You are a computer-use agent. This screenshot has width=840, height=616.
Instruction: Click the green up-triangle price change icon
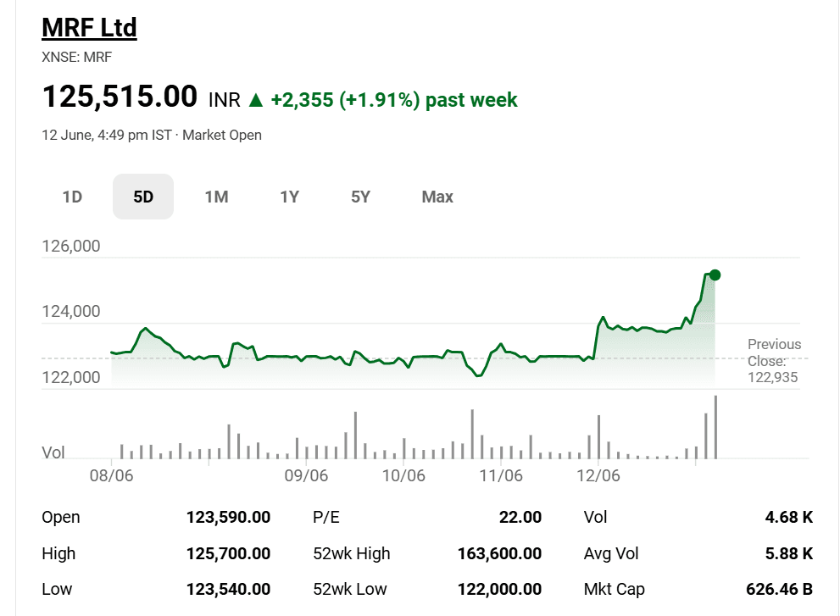tap(256, 100)
